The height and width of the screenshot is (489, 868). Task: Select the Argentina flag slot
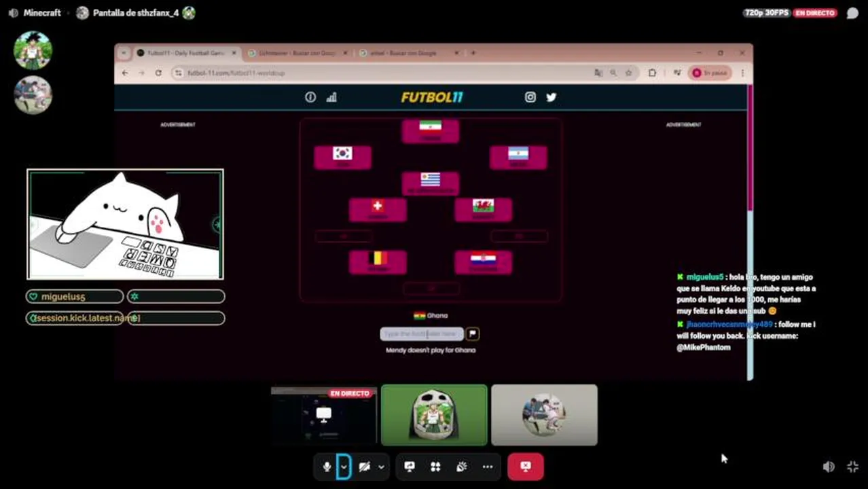pos(518,157)
